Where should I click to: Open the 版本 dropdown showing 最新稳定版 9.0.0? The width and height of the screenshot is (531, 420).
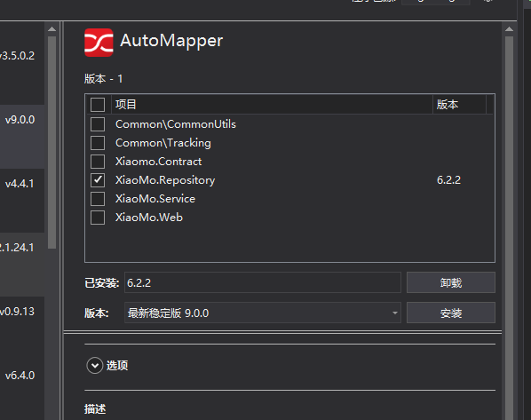pos(263,313)
